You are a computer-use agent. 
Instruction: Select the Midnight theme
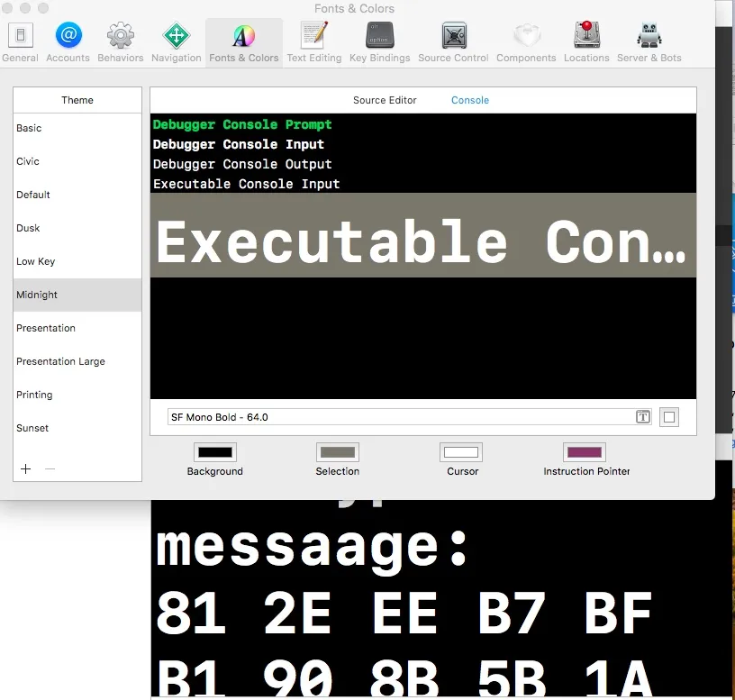click(77, 295)
